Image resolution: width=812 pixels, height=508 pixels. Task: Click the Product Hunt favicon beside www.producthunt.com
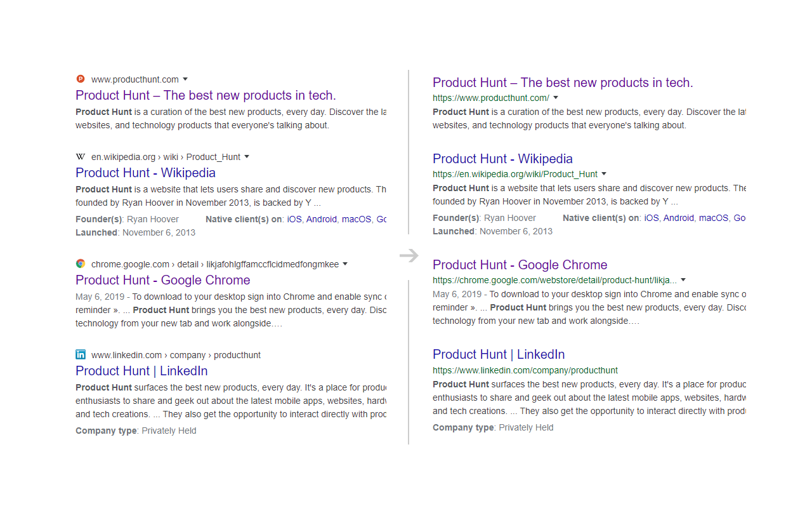pyautogui.click(x=81, y=79)
